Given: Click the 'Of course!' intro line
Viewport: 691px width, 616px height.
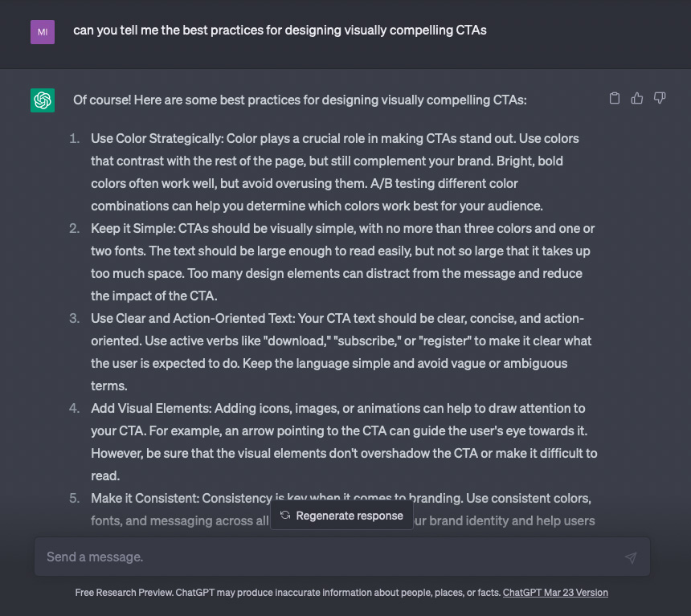Looking at the screenshot, I should coord(300,100).
